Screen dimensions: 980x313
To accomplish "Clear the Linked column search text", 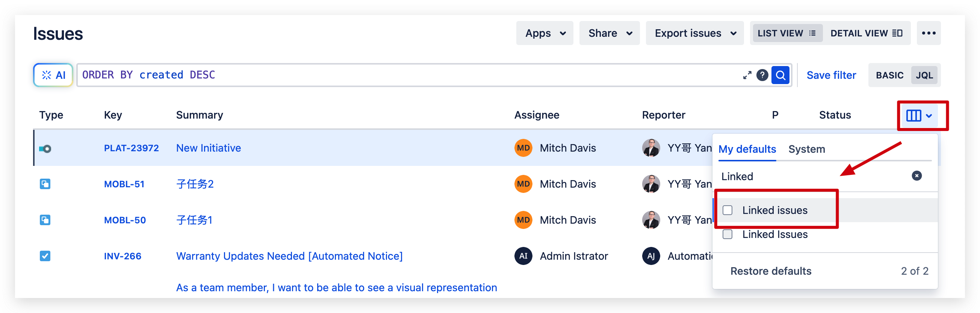I will (916, 176).
